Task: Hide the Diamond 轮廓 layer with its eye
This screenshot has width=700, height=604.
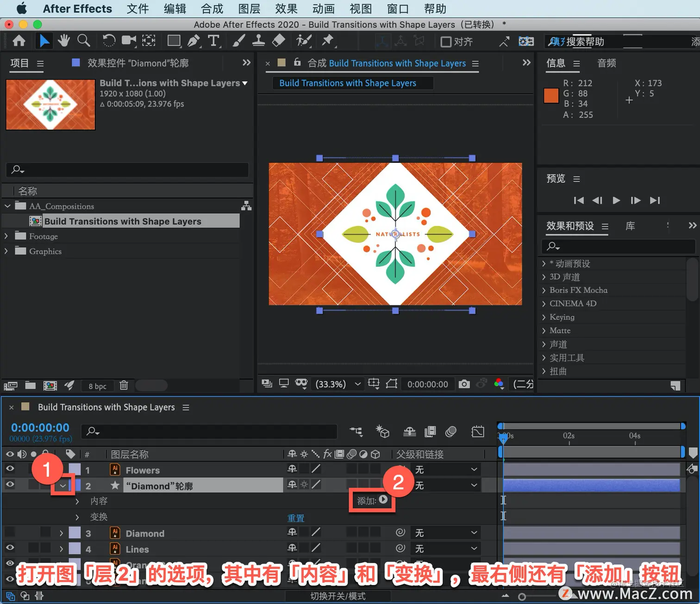Action: (10, 485)
